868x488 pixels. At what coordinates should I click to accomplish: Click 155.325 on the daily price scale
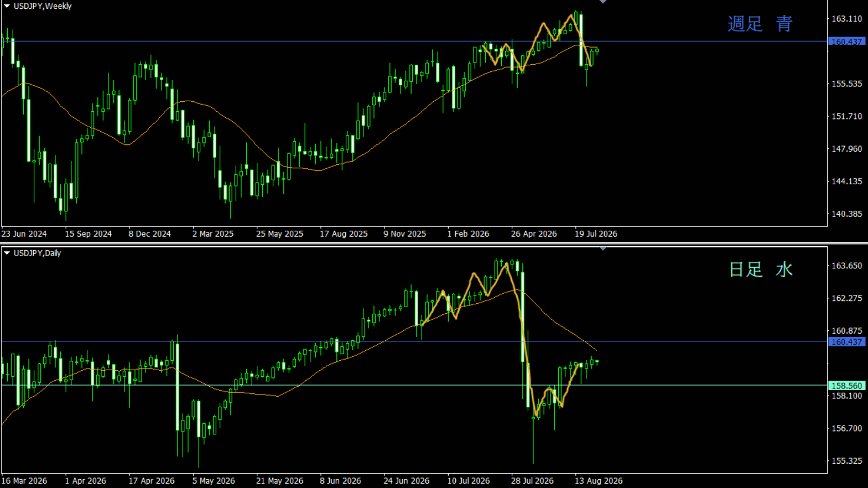[x=847, y=461]
